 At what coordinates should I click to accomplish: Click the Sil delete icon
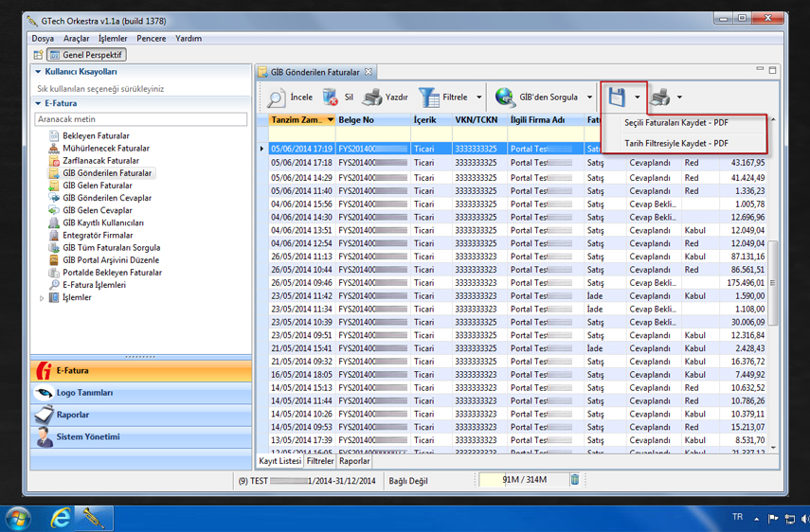(330, 97)
